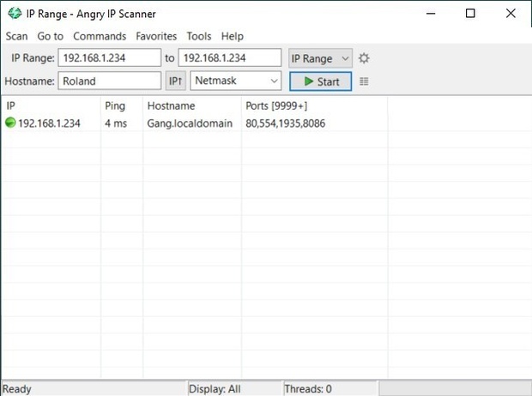Click the Angry IP Scanner app icon
This screenshot has width=532, height=396.
coord(15,13)
